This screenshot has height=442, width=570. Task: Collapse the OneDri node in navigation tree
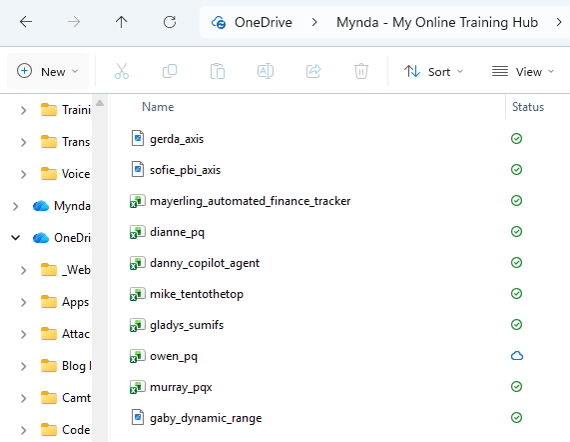15,238
